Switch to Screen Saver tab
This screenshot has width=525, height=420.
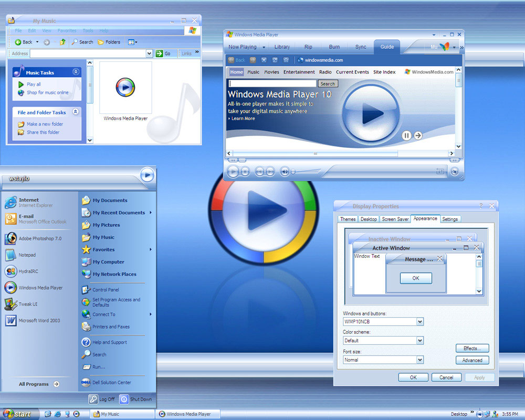tap(395, 219)
